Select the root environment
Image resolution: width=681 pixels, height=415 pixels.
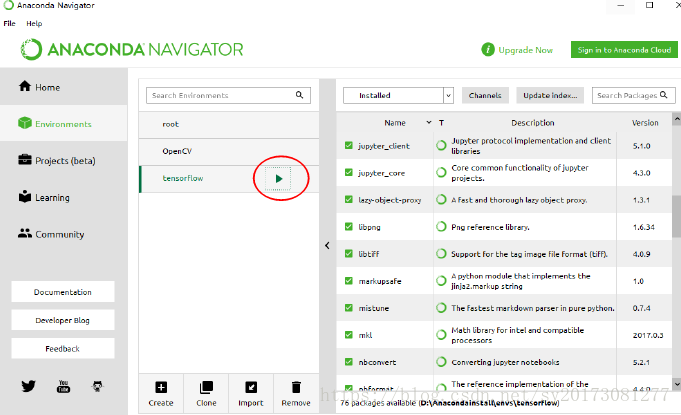pos(229,124)
